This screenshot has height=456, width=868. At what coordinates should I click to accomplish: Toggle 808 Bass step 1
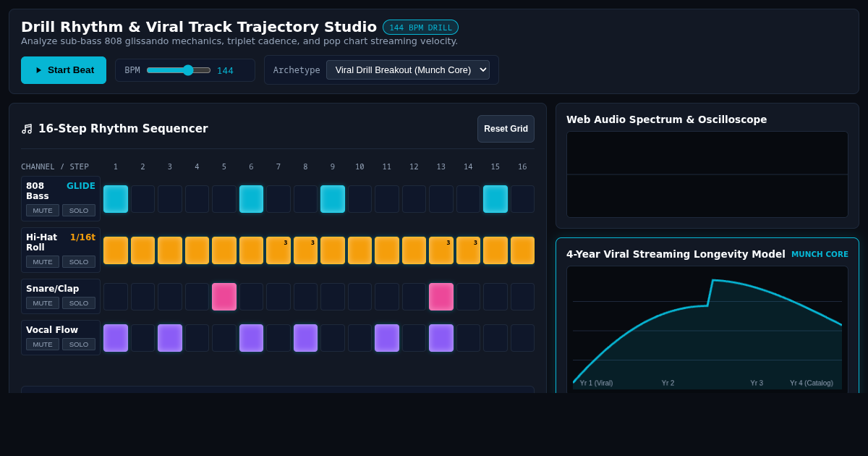116,199
